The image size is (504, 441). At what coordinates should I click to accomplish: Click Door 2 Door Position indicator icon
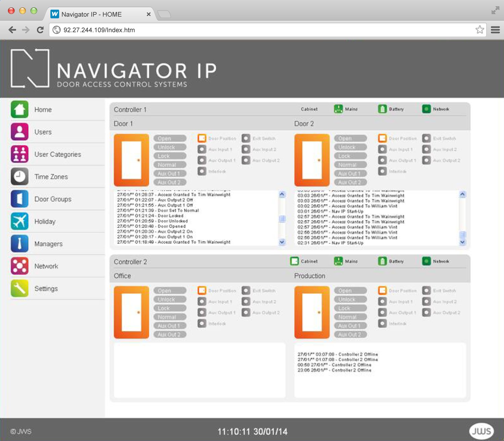click(x=382, y=138)
